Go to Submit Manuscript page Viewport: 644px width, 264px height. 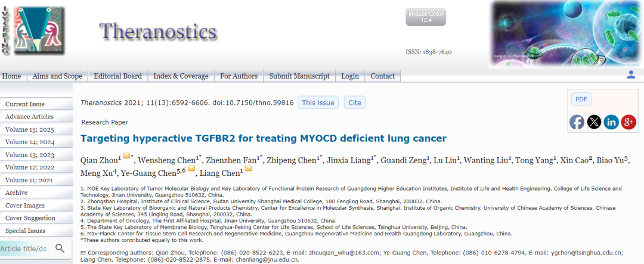pos(299,76)
